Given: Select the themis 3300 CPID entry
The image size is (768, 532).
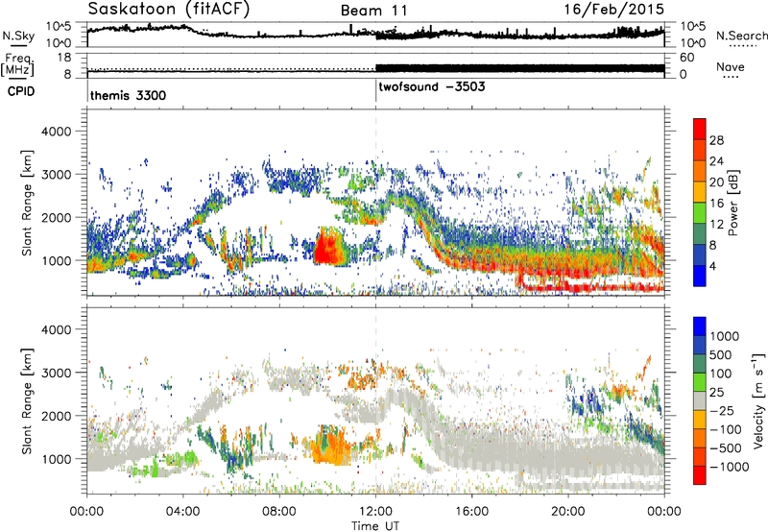Looking at the screenshot, I should point(128,95).
